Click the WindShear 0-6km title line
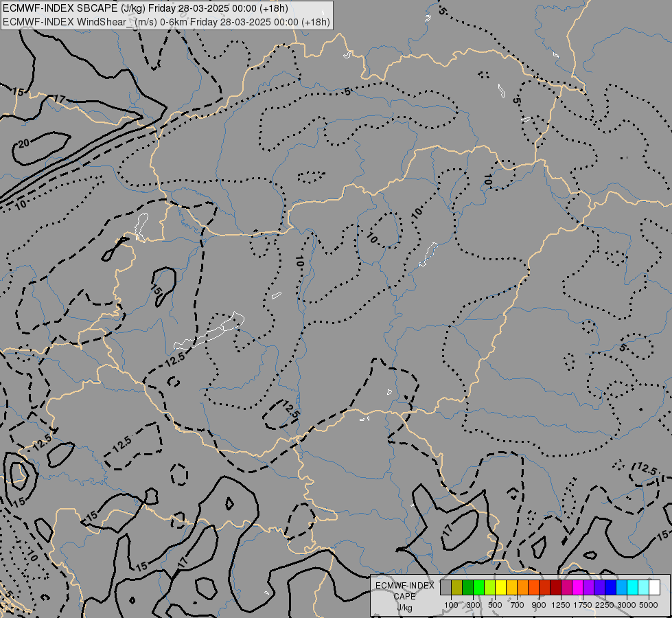The image size is (672, 618). click(x=166, y=22)
